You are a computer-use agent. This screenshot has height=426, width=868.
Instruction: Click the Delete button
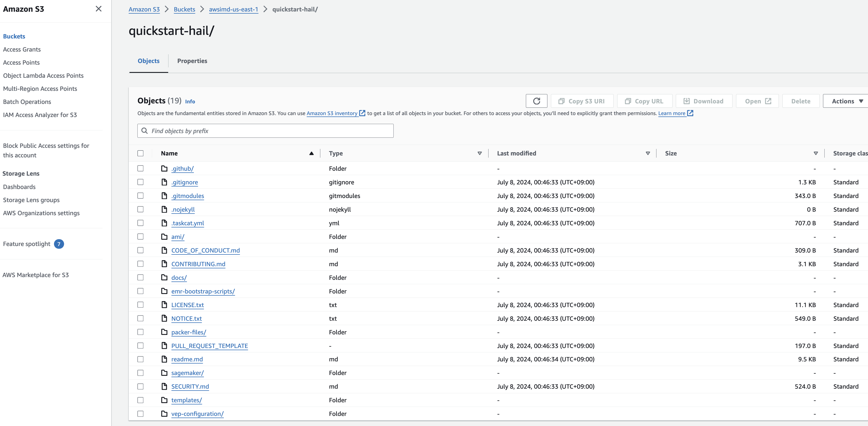[x=801, y=101]
